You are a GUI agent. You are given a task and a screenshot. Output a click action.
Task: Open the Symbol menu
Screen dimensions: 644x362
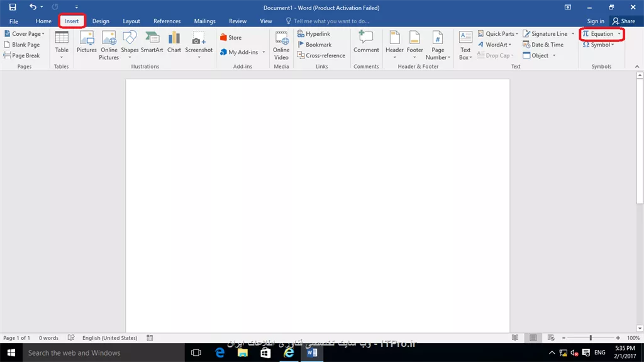pyautogui.click(x=599, y=45)
